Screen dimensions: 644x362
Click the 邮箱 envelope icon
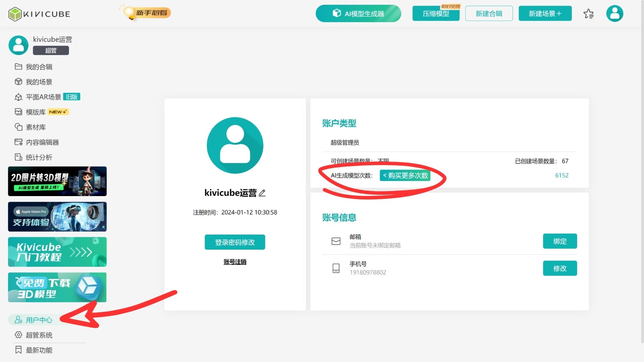336,241
